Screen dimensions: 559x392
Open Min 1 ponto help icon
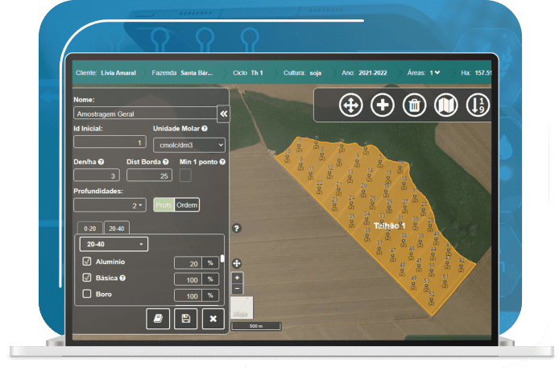coord(222,162)
